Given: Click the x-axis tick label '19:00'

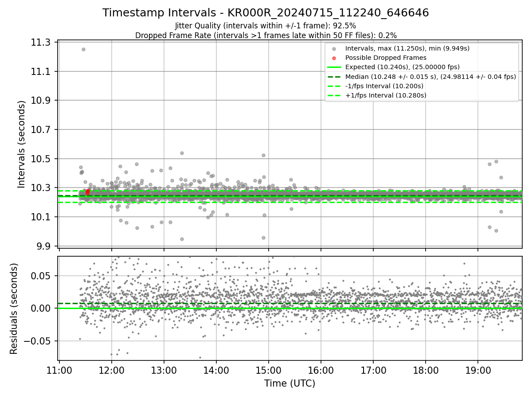Looking at the screenshot, I should tap(478, 370).
